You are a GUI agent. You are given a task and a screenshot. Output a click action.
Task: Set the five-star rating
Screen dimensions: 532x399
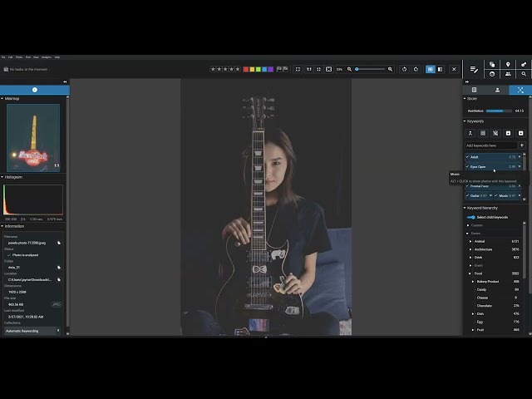tap(238, 69)
